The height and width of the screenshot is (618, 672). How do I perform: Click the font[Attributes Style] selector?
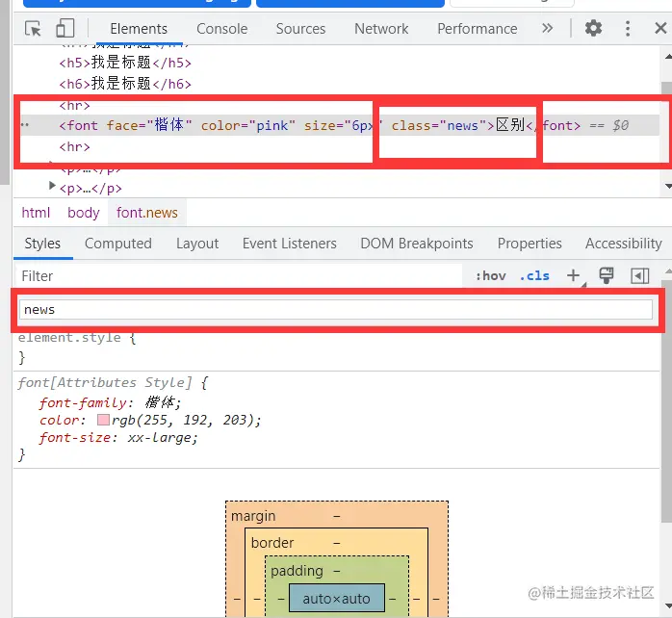[105, 382]
